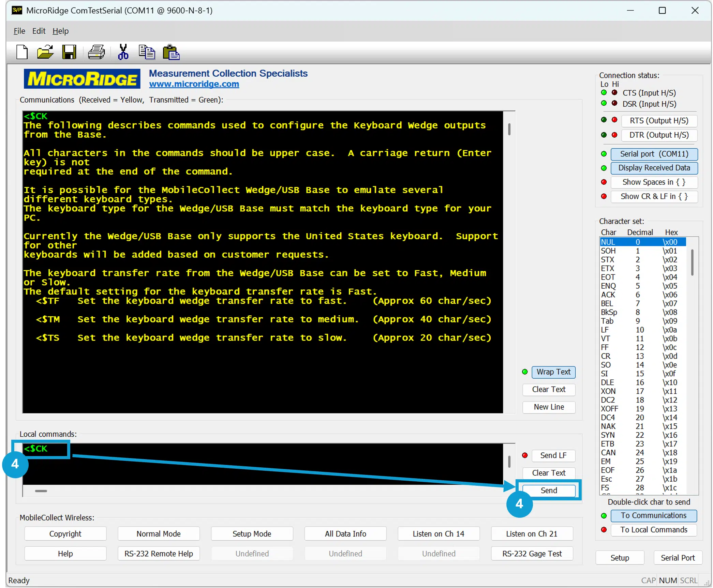Open the Edit menu
Screen dimensions: 713x588
[x=39, y=31]
